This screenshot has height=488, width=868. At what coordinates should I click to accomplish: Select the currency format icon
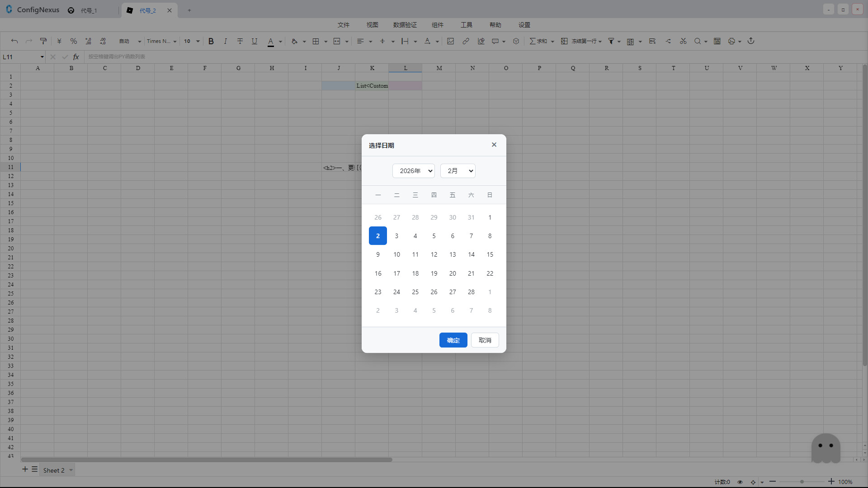pyautogui.click(x=59, y=41)
